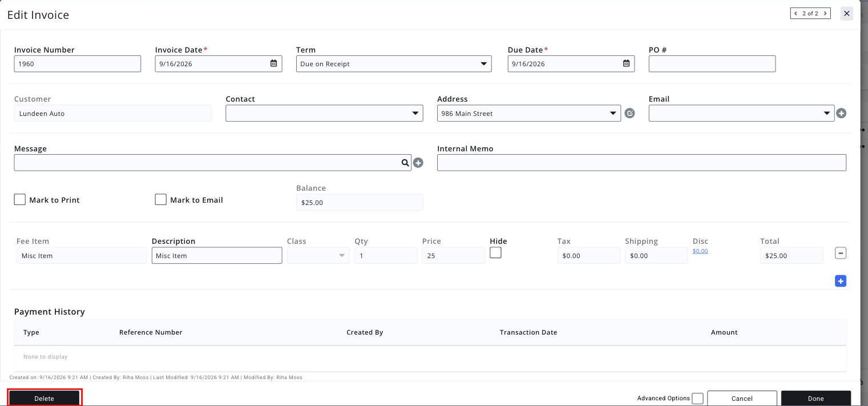Screen dimensions: 868x406
Task: Open the Invoice Date calendar picker
Action: [x=273, y=63]
